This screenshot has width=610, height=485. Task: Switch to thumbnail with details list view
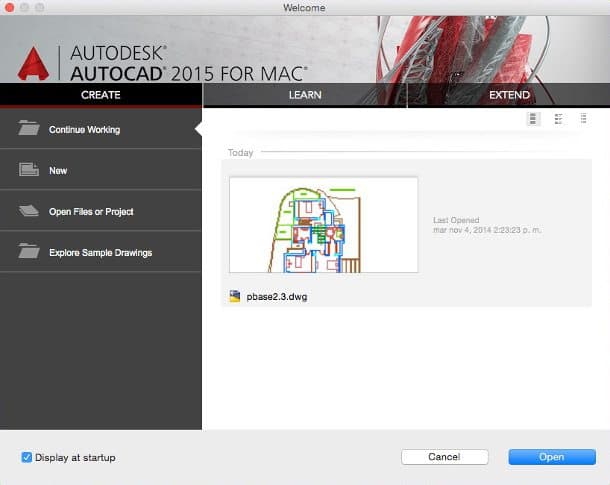(x=559, y=118)
